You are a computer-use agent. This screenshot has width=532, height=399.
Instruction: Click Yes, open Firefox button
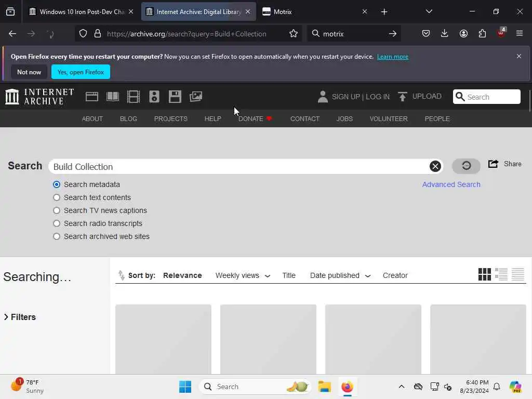81,72
